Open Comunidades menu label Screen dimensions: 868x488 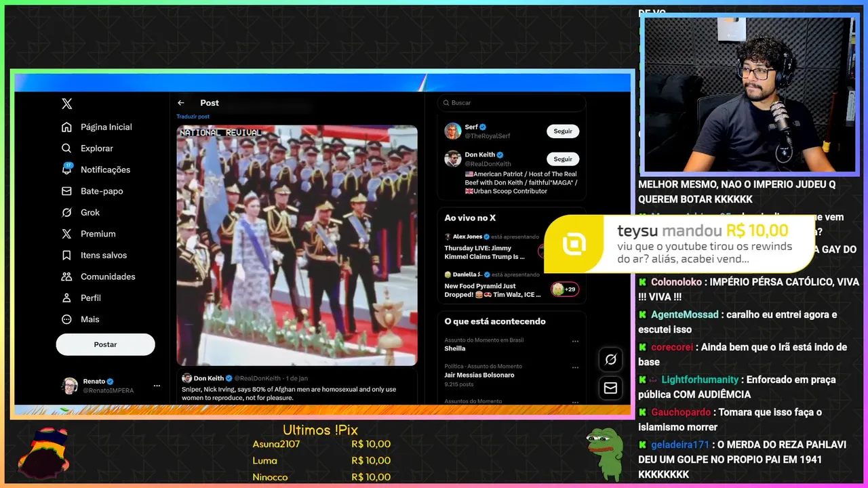click(x=108, y=277)
